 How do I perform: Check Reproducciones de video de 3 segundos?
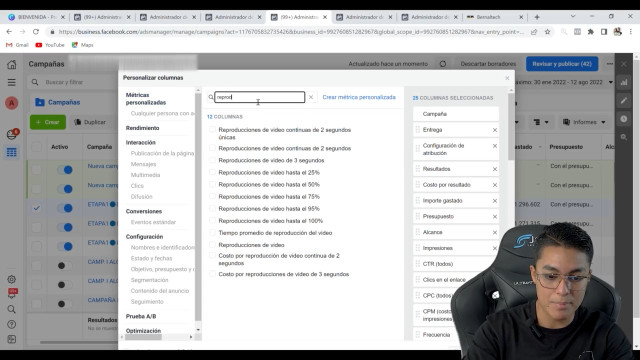pos(212,160)
